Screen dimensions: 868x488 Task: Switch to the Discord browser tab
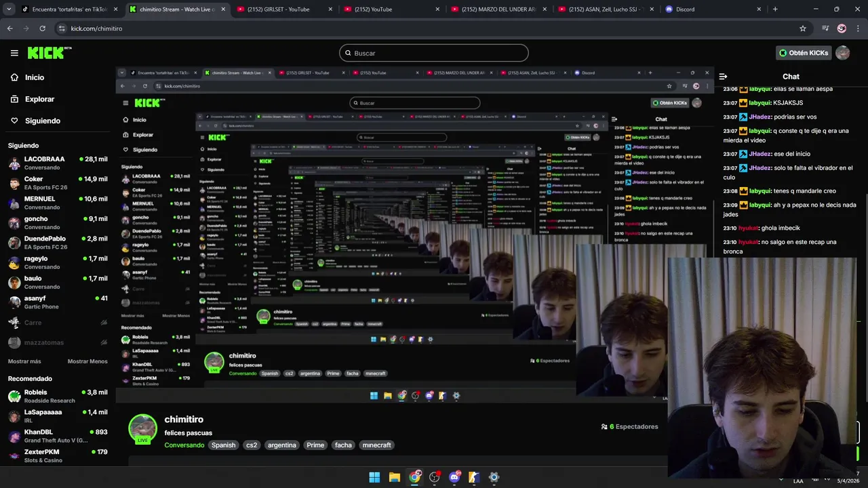point(712,9)
